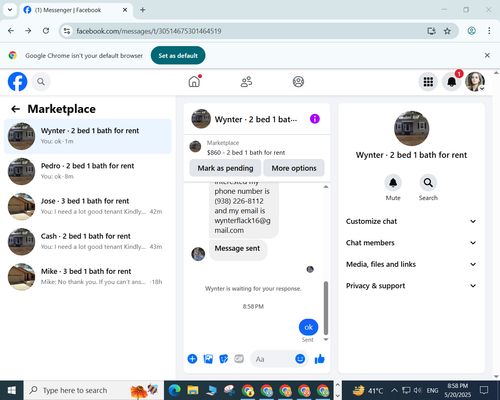This screenshot has height=400, width=500.
Task: Open Microsoft Edge from taskbar
Action: tap(174, 390)
